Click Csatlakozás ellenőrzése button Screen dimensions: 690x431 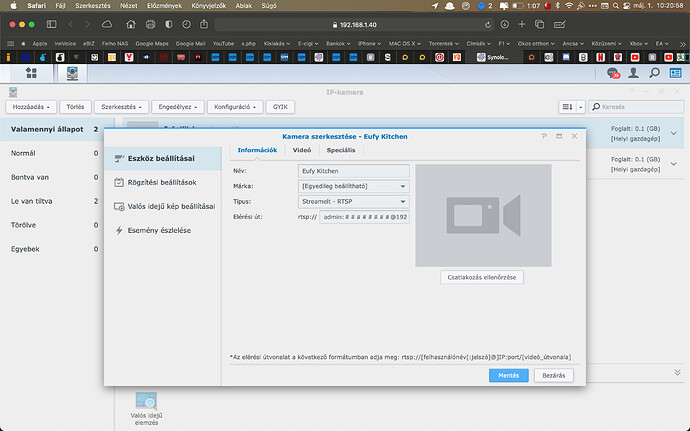click(482, 276)
